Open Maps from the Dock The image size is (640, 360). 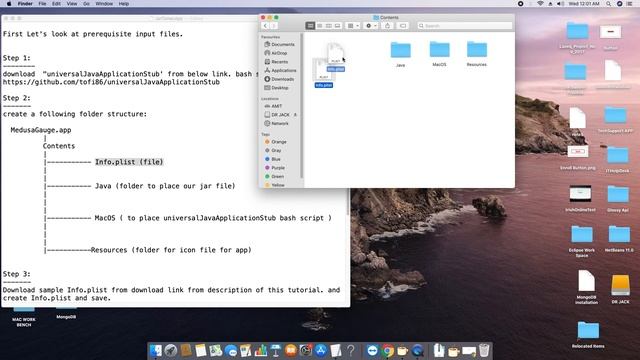point(216,351)
